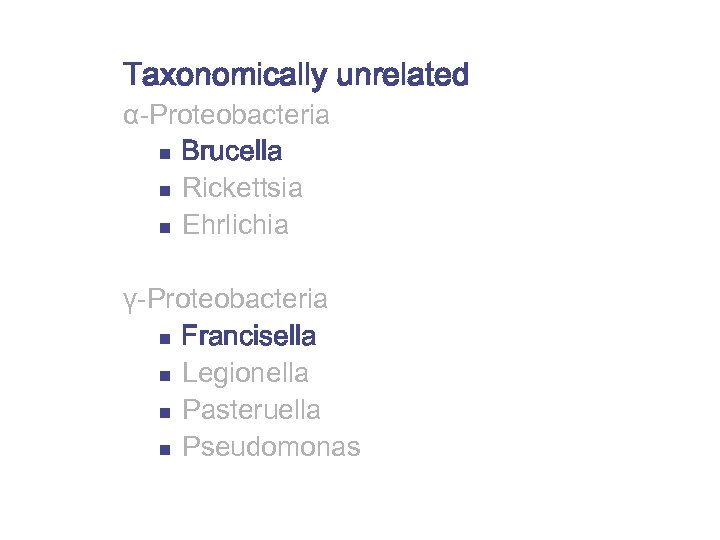This screenshot has height=540, width=720.
Task: Click the Rickettsia list item
Action: pos(242,188)
